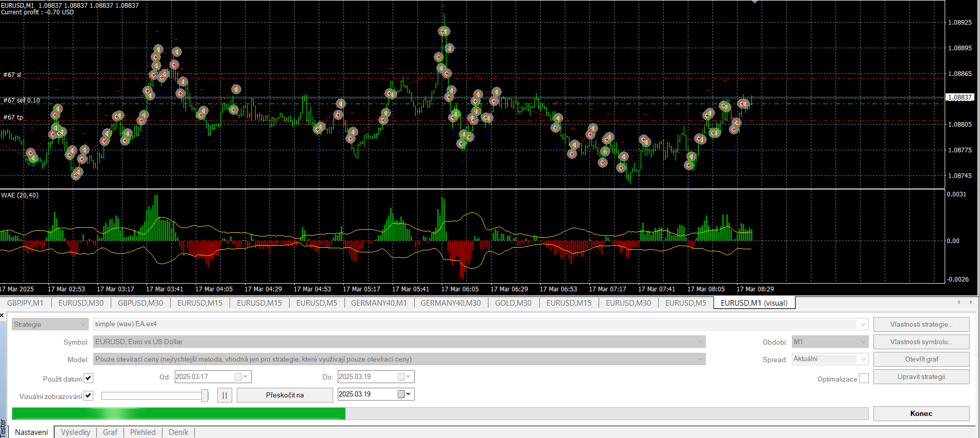Switch to the Výsledky tab
Screen dimensions: 980x438
click(75, 432)
